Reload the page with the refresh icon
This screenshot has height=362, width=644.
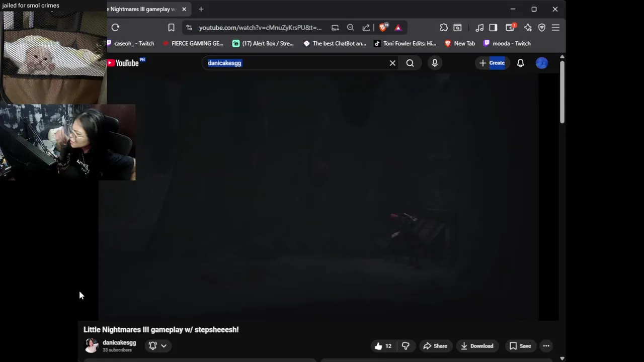tap(115, 28)
